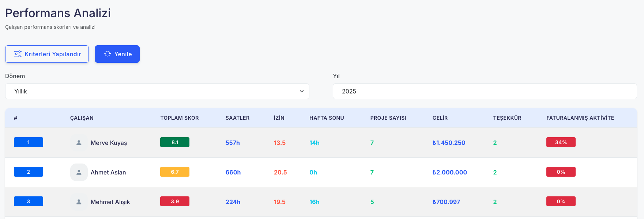Screen dimensions: 644x219
Task: Select employee name Mehmet Alışık
Action: (110, 202)
